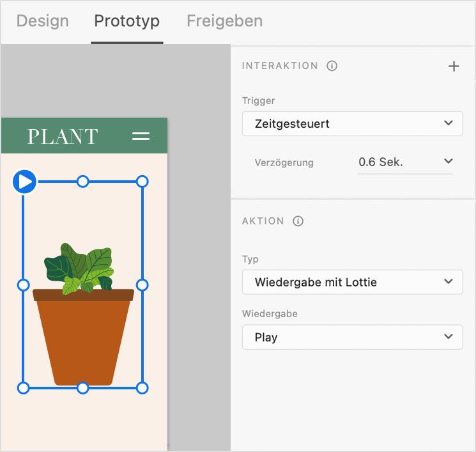Click the hamburger menu icon in the PLANT header
Viewport: 476px width, 452px height.
click(141, 136)
